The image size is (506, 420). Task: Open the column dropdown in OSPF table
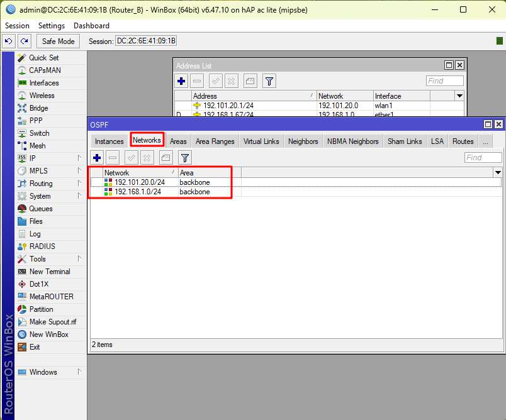[x=498, y=172]
